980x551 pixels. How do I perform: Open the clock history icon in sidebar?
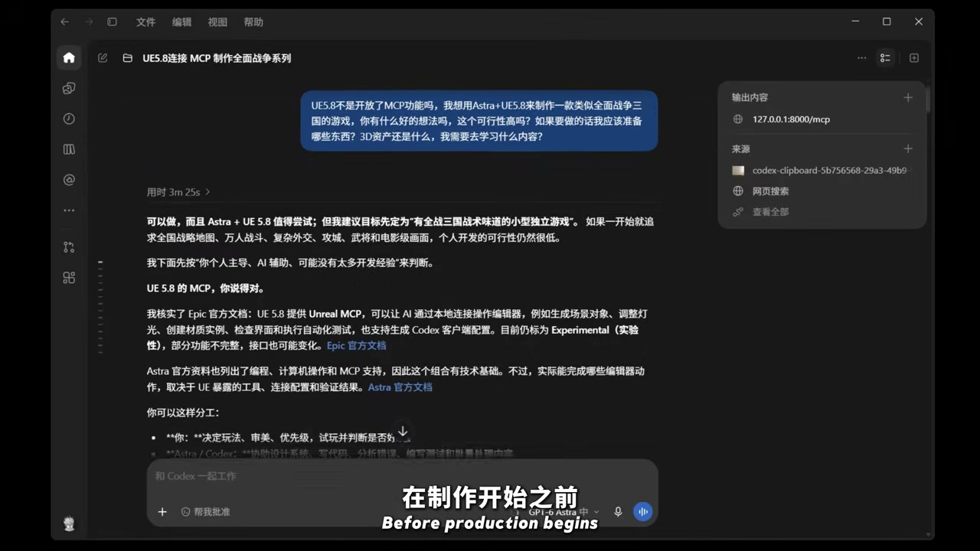69,119
